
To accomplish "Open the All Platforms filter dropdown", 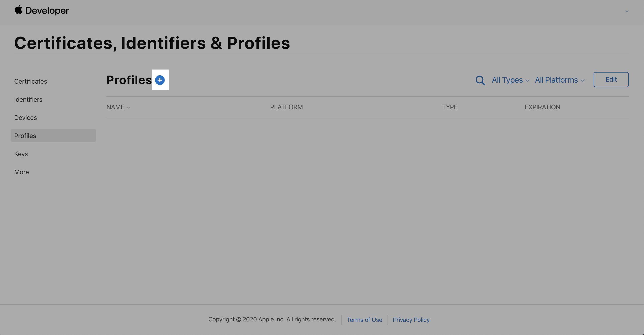I will point(560,80).
